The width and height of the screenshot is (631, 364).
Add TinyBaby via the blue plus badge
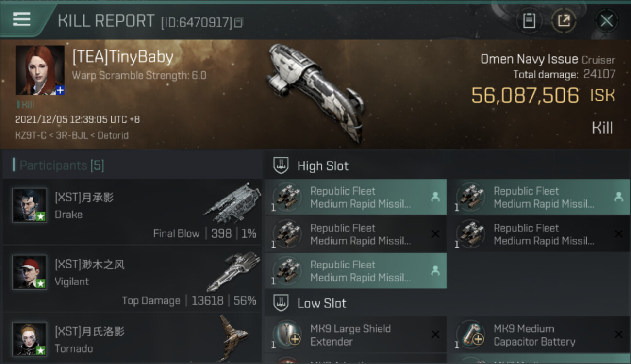click(60, 90)
